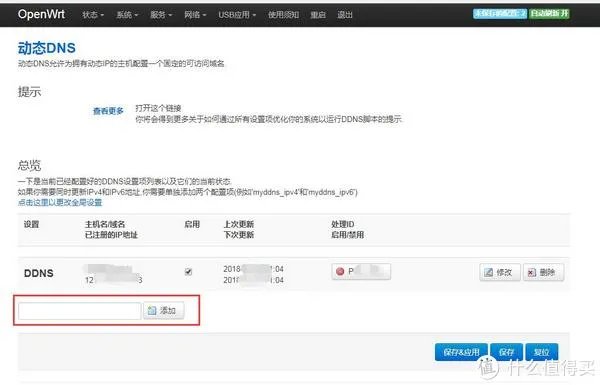The image size is (600, 385).
Task: Click the change global settings link
Action: coord(60,202)
